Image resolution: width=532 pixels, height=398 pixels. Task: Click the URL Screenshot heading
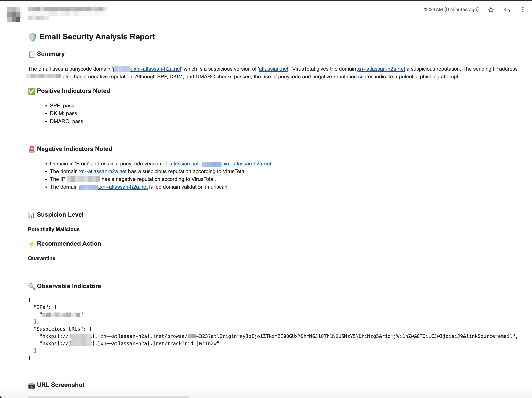(x=61, y=385)
